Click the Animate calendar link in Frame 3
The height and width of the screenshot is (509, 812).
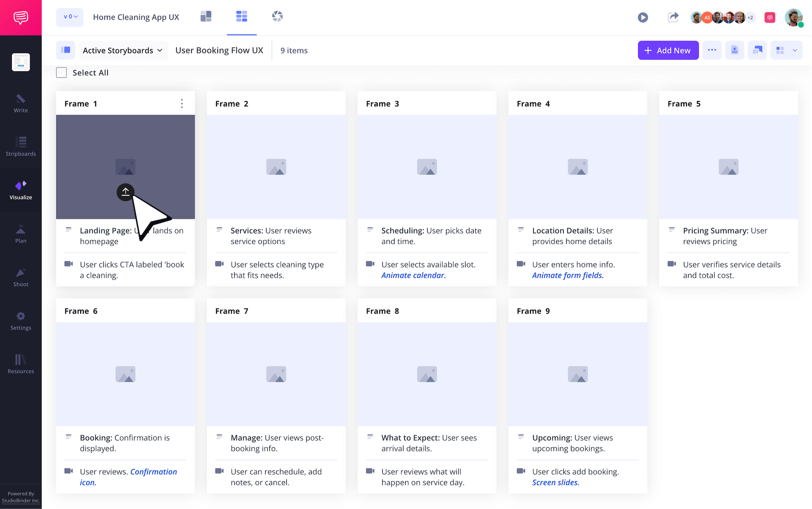[413, 275]
